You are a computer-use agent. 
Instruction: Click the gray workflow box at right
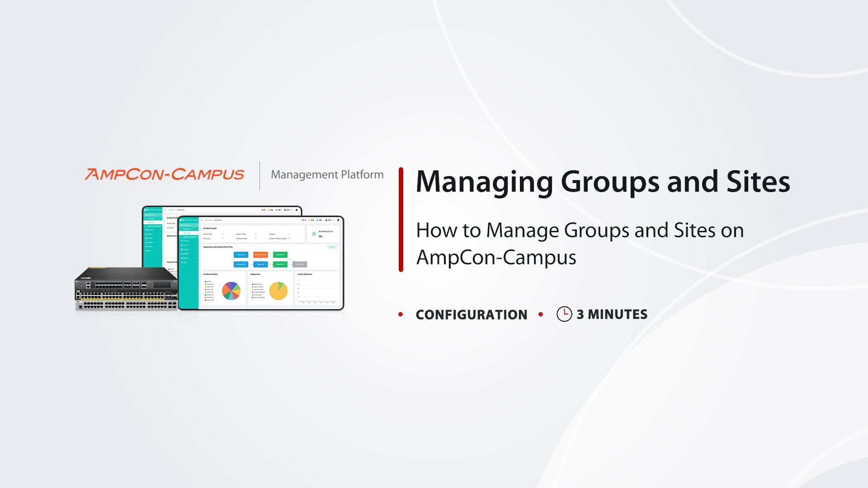tap(300, 264)
